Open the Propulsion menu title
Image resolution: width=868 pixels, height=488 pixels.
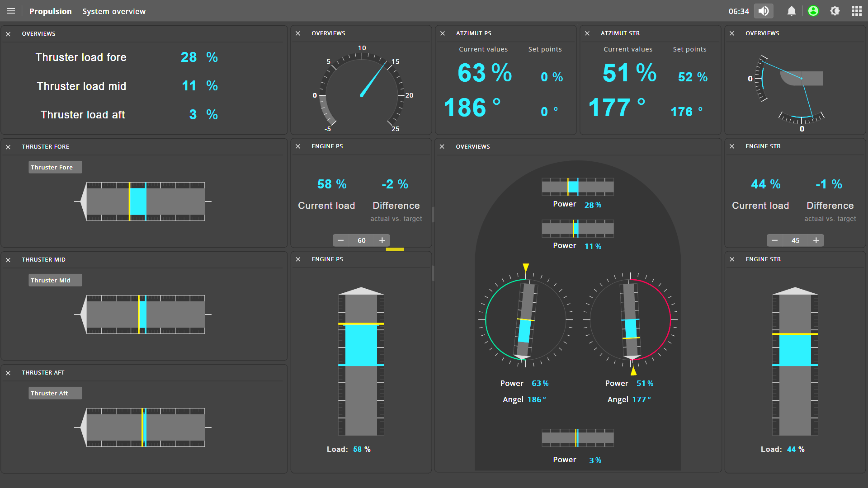coord(50,11)
